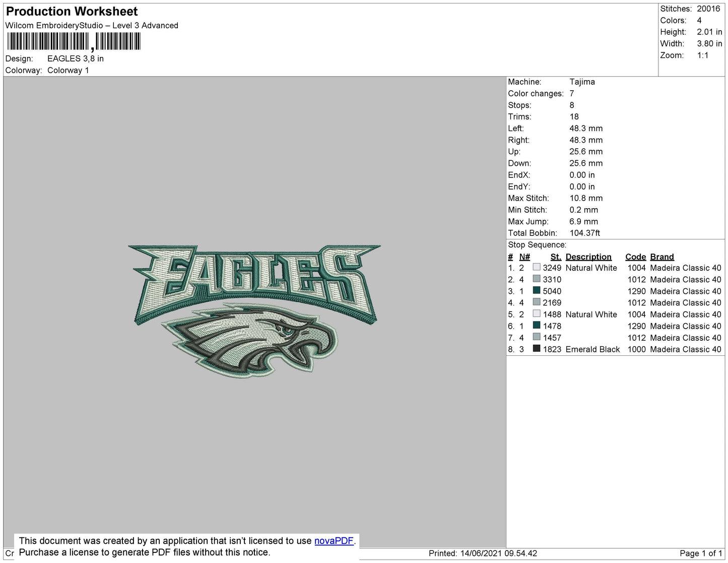Click the Stop Sequence heading
The width and height of the screenshot is (728, 563).
tap(537, 245)
